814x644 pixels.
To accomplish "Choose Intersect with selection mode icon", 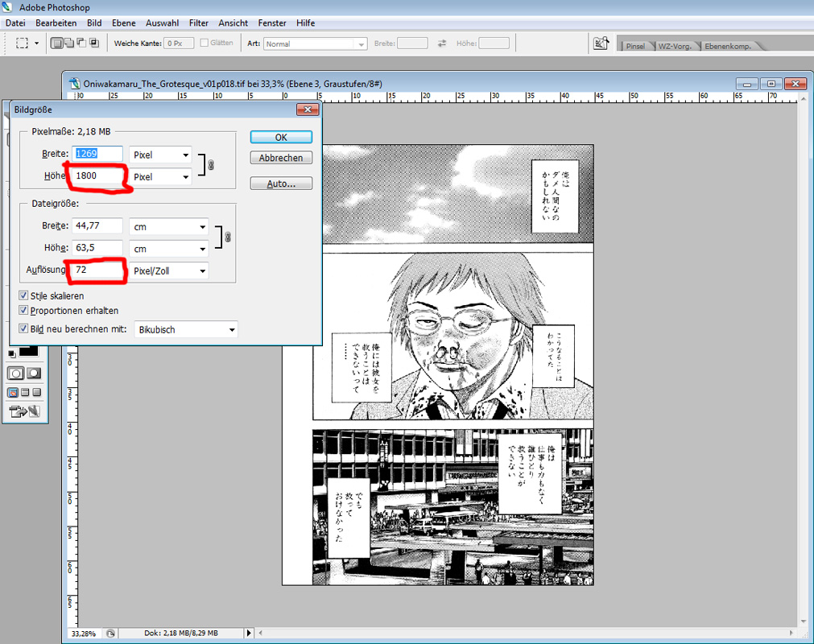I will [94, 43].
